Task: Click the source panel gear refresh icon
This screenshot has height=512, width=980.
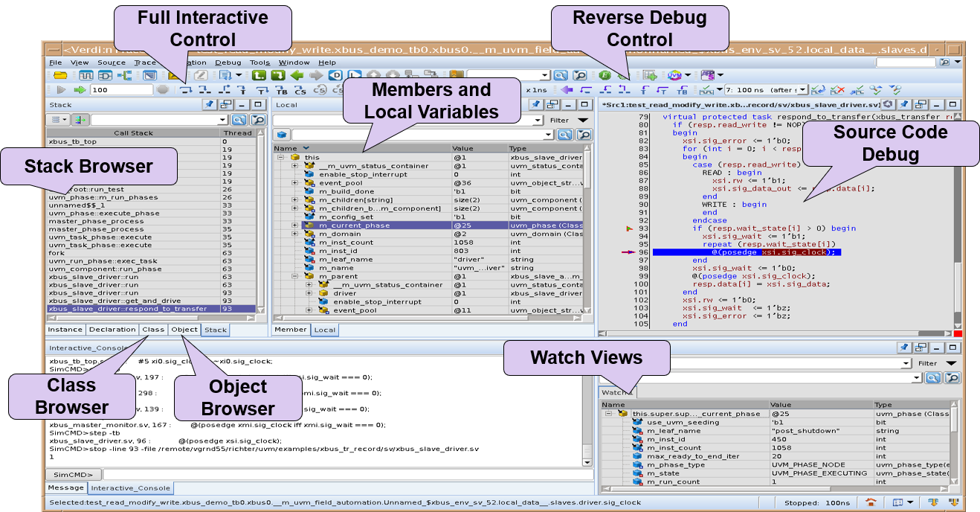Action: pos(888,105)
